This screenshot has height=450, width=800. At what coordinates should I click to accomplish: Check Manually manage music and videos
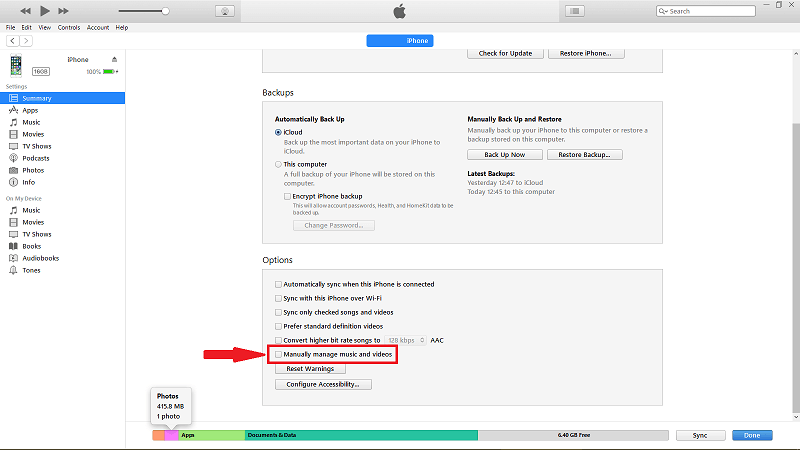[x=278, y=354]
